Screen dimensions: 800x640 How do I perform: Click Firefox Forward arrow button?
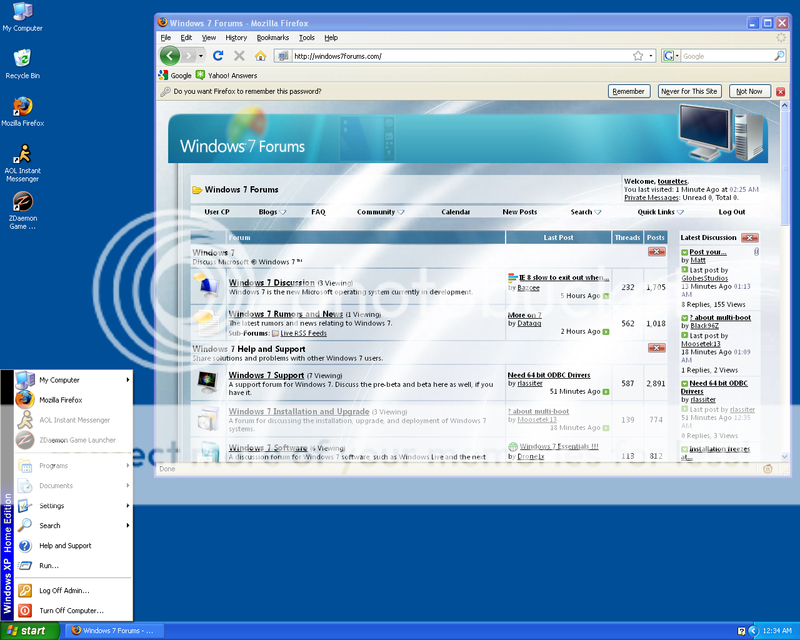pos(189,56)
